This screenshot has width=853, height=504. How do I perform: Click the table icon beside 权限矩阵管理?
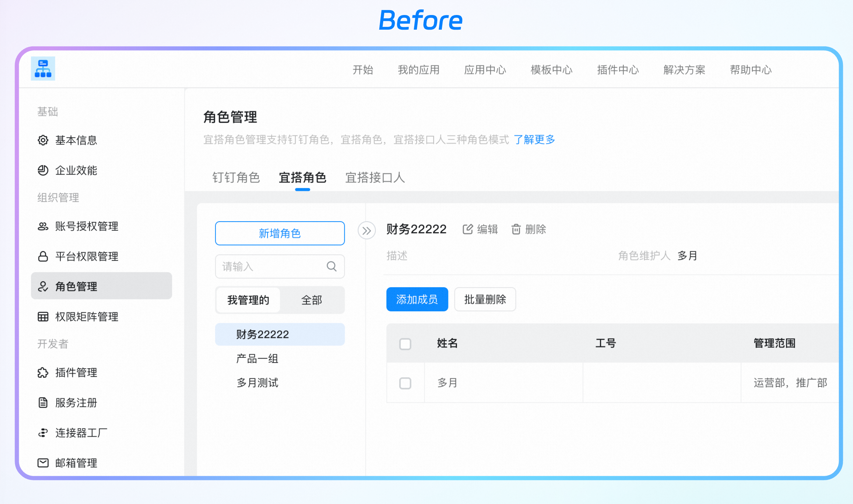pyautogui.click(x=43, y=317)
